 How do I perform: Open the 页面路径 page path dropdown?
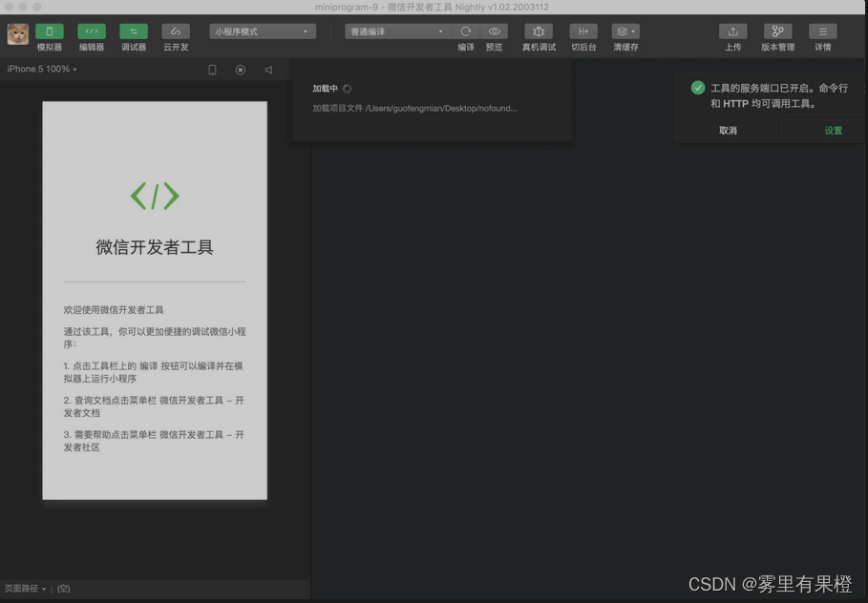pyautogui.click(x=26, y=589)
